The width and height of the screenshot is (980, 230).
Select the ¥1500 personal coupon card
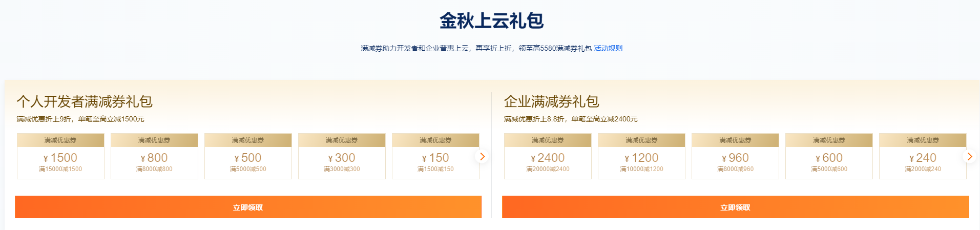point(60,157)
